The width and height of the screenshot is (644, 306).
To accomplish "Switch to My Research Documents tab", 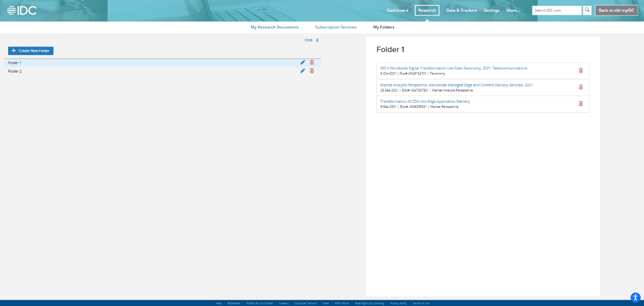I will (275, 27).
